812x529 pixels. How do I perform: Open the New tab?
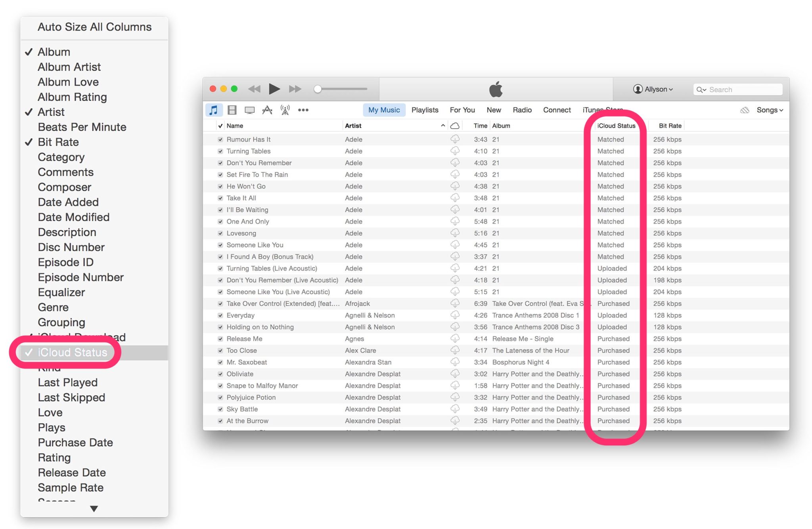pos(494,110)
